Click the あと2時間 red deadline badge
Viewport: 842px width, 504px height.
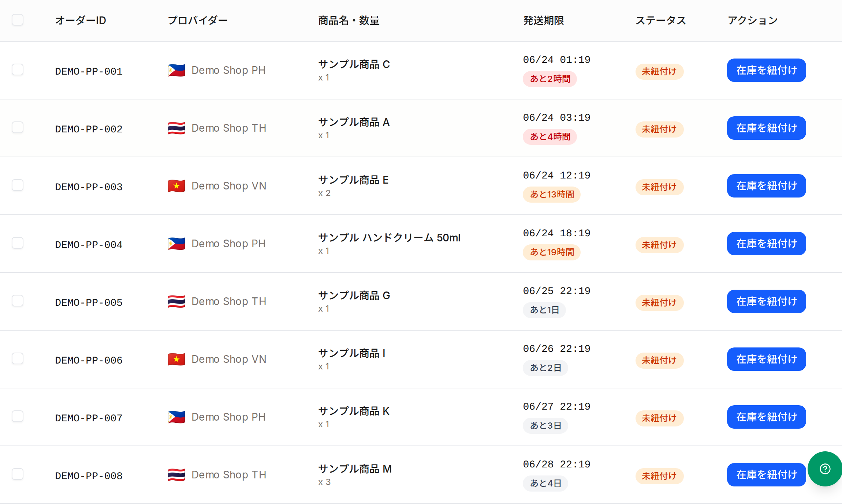pyautogui.click(x=550, y=79)
